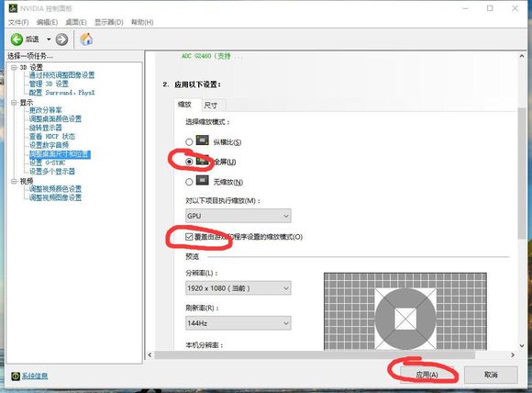Click the 应用(A) button
Image resolution: width=532 pixels, height=393 pixels.
(427, 375)
